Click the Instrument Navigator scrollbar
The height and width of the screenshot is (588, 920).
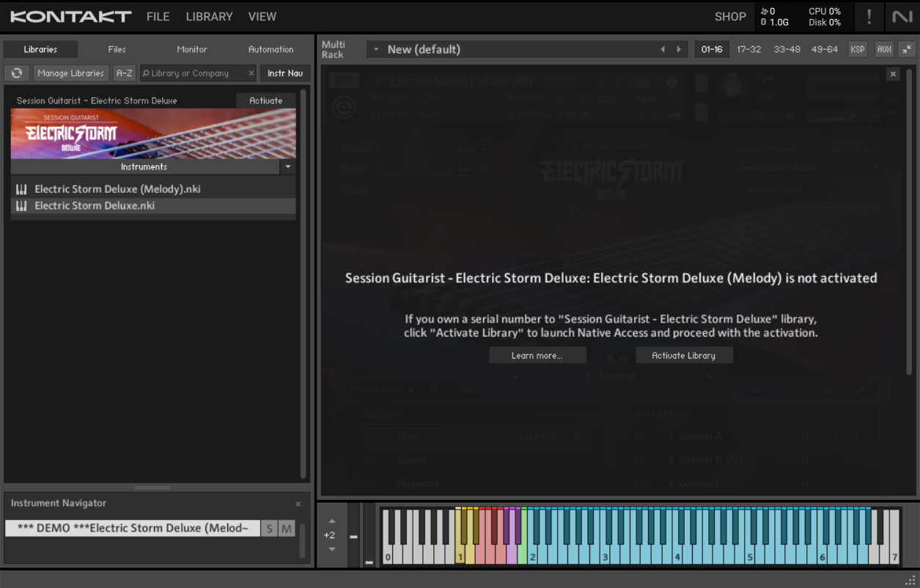pyautogui.click(x=303, y=540)
